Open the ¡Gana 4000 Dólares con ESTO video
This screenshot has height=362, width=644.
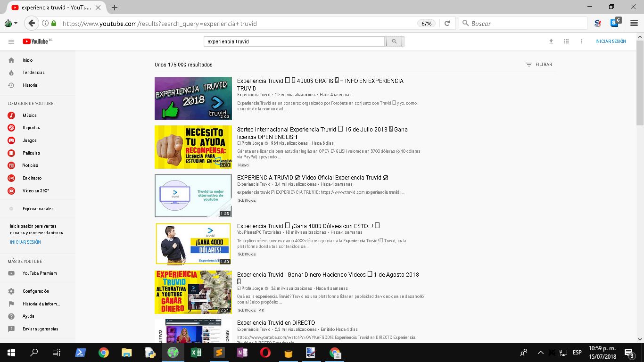308,226
